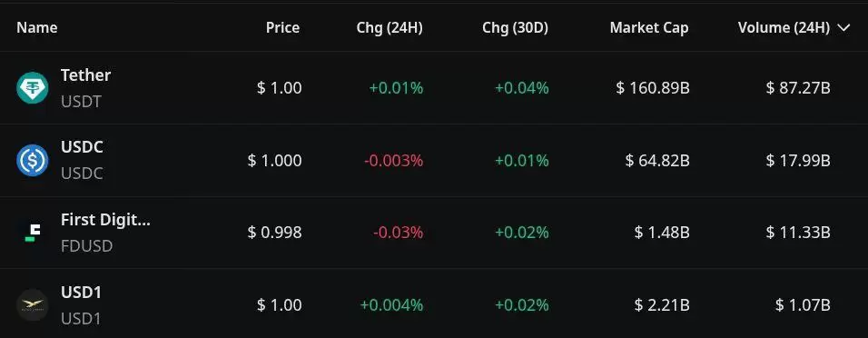Click Tether market cap $ 160.89B
The height and width of the screenshot is (338, 868).
point(653,88)
